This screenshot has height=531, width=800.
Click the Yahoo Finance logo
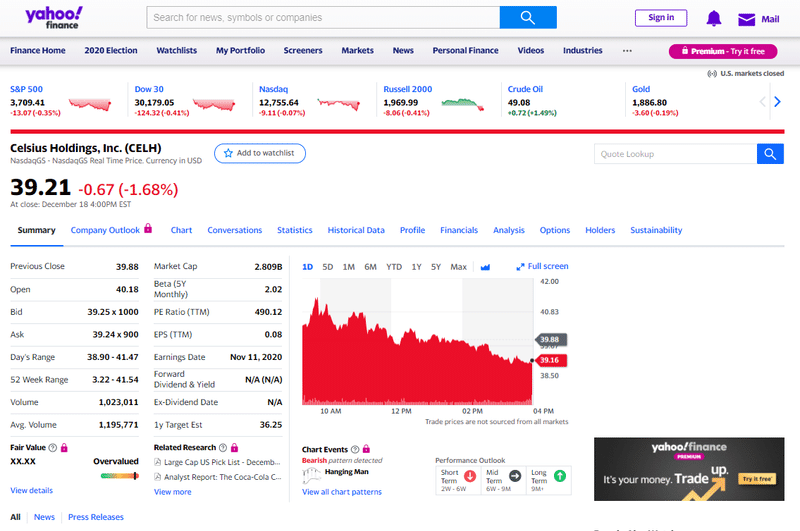(x=54, y=18)
